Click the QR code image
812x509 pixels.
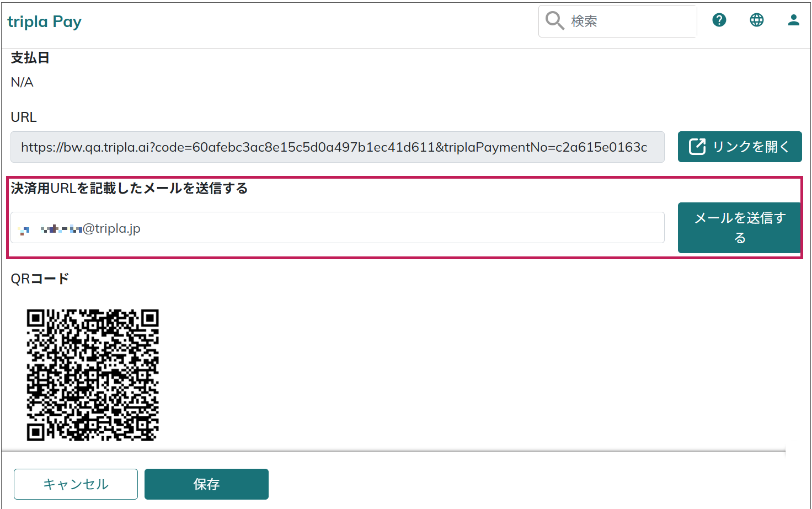coord(93,375)
